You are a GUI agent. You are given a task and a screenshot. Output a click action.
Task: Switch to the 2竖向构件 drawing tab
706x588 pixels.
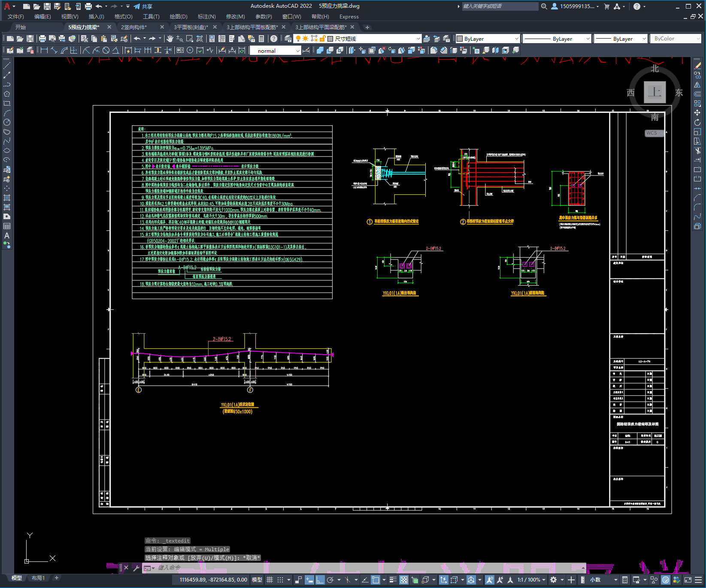(134, 27)
